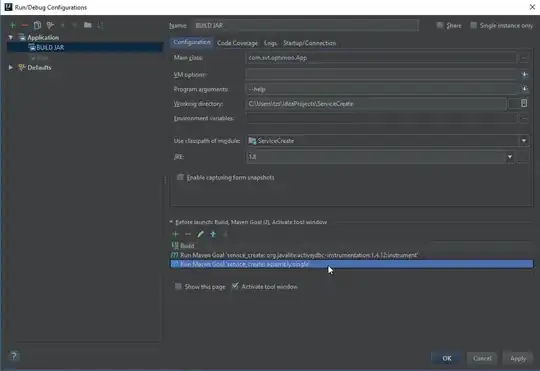540x371 pixels.
Task: Click in the Program arguments field
Action: click(x=382, y=89)
